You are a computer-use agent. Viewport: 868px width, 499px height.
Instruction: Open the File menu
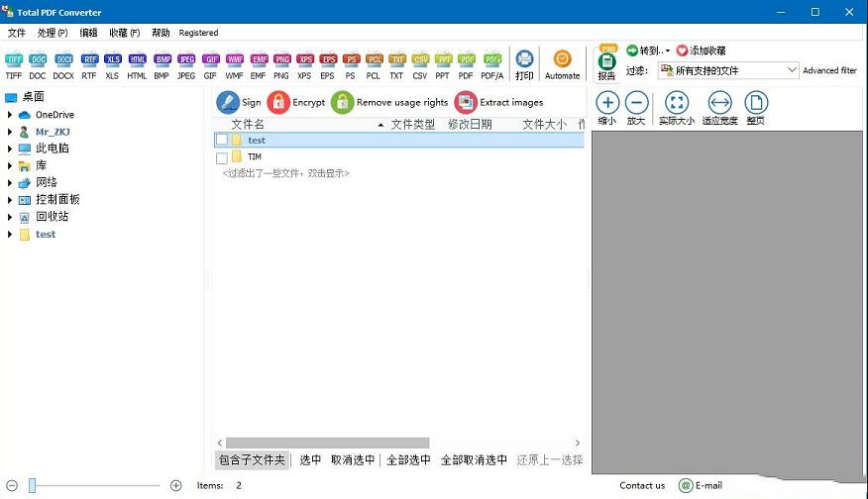tap(16, 33)
